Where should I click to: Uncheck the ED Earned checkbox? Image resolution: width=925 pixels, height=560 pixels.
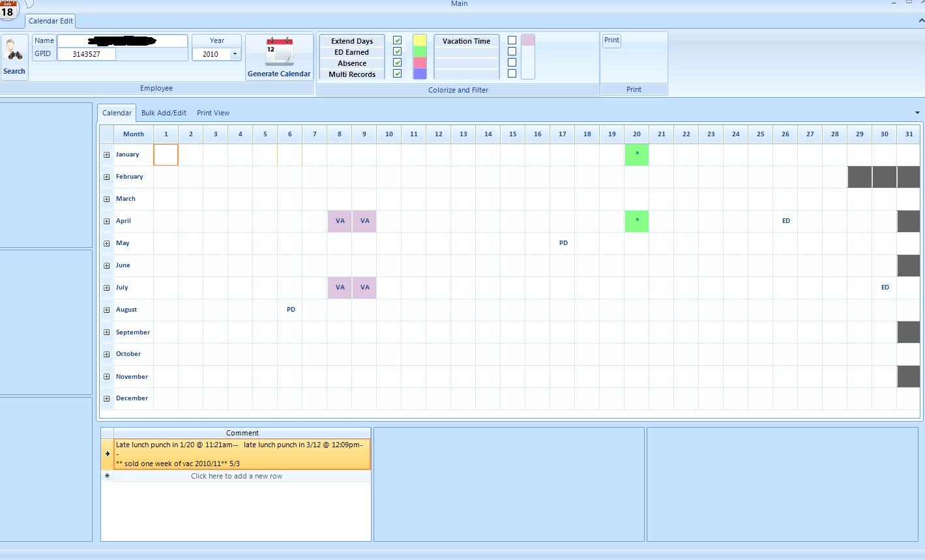397,52
